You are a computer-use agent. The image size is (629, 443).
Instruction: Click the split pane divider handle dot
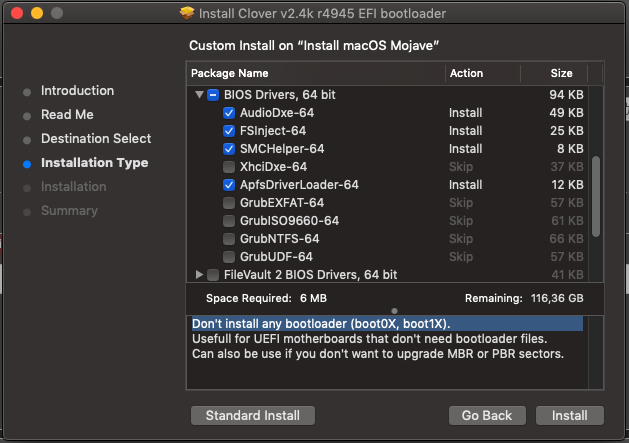click(x=394, y=311)
